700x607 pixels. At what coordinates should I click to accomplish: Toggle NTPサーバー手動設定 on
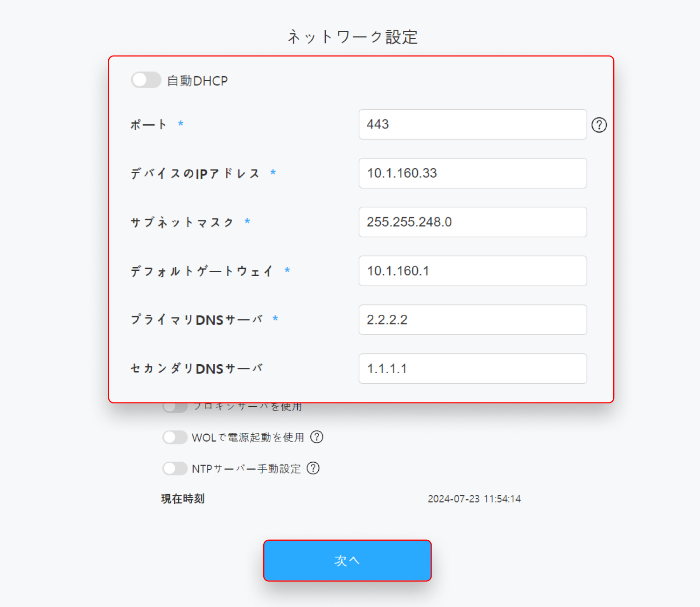[x=175, y=468]
